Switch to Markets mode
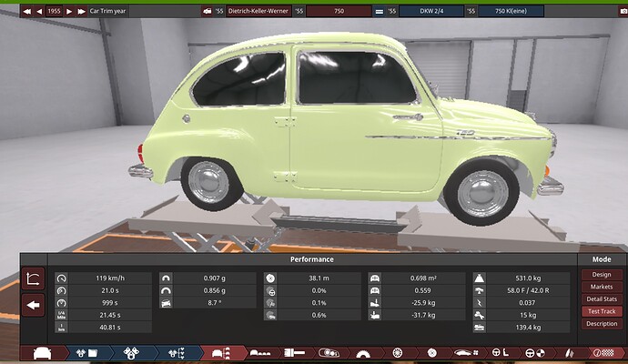Viewport: 628px width, 364px height. click(x=602, y=287)
